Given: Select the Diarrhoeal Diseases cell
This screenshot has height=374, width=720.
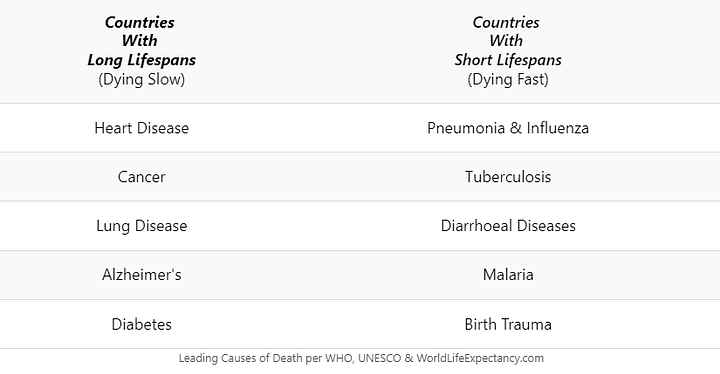Looking at the screenshot, I should (508, 226).
